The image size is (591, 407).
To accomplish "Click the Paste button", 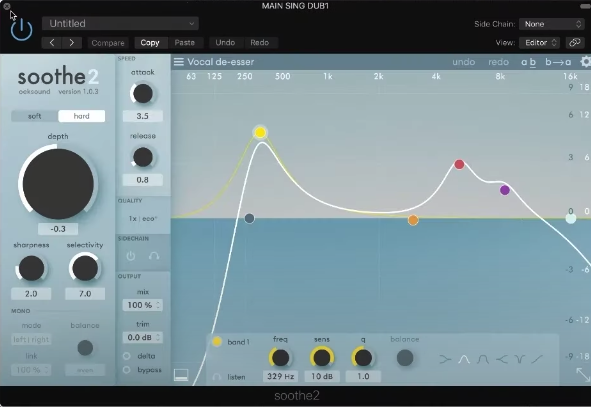I will 185,43.
